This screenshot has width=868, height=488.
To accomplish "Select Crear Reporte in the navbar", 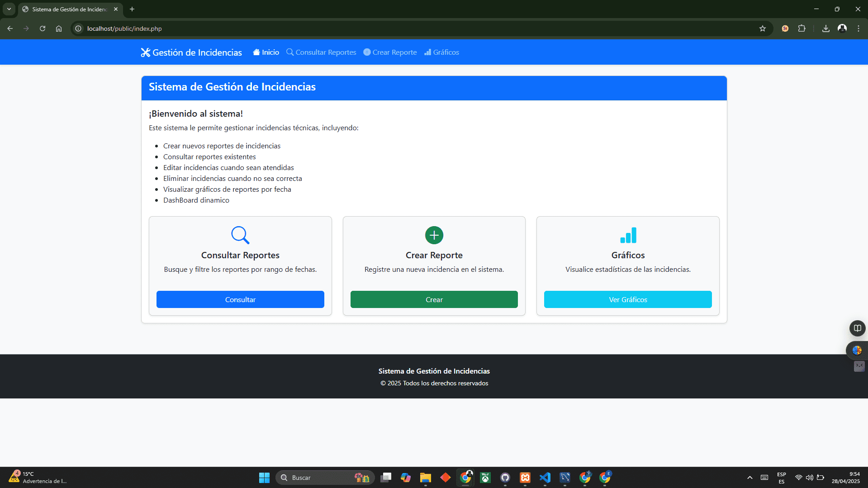I will [x=390, y=52].
